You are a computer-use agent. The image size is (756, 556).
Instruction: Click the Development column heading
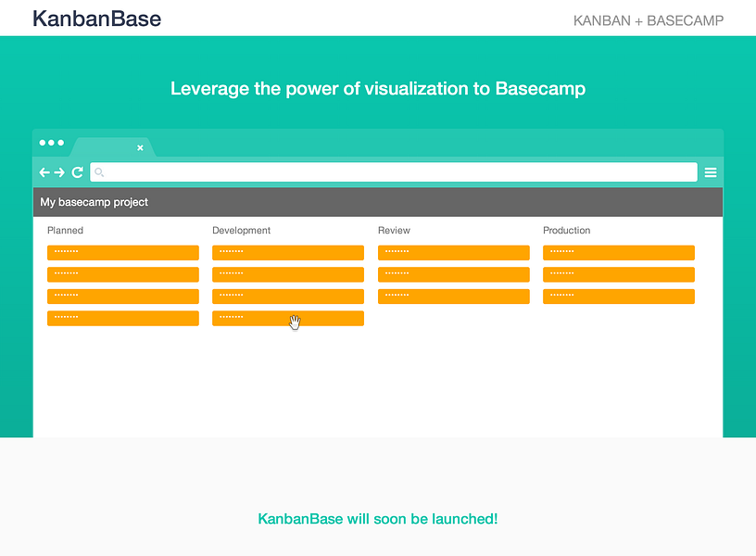[241, 230]
